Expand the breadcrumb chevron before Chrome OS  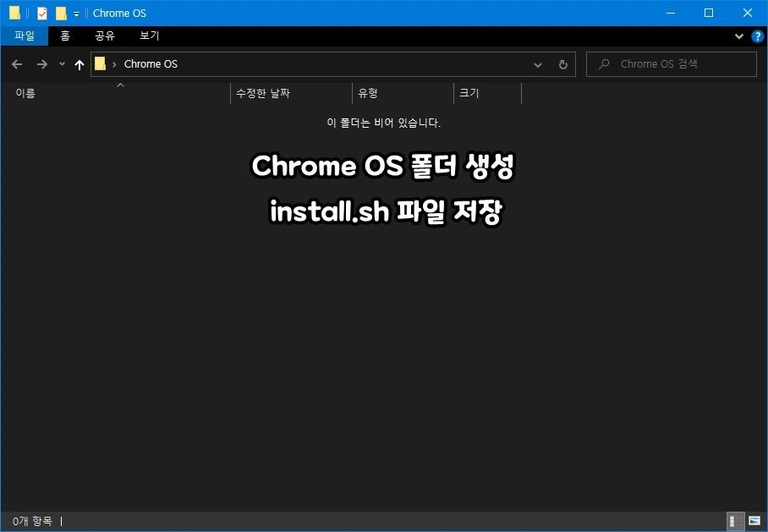pyautogui.click(x=114, y=64)
